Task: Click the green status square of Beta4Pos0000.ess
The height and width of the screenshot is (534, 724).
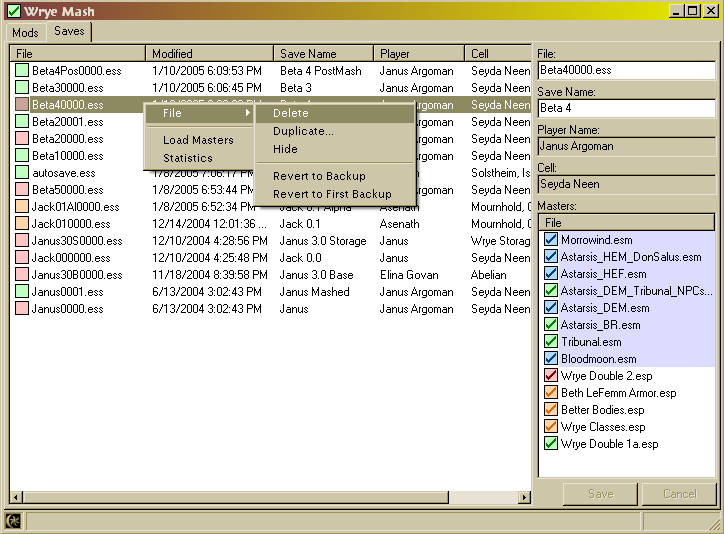Action: coord(22,71)
